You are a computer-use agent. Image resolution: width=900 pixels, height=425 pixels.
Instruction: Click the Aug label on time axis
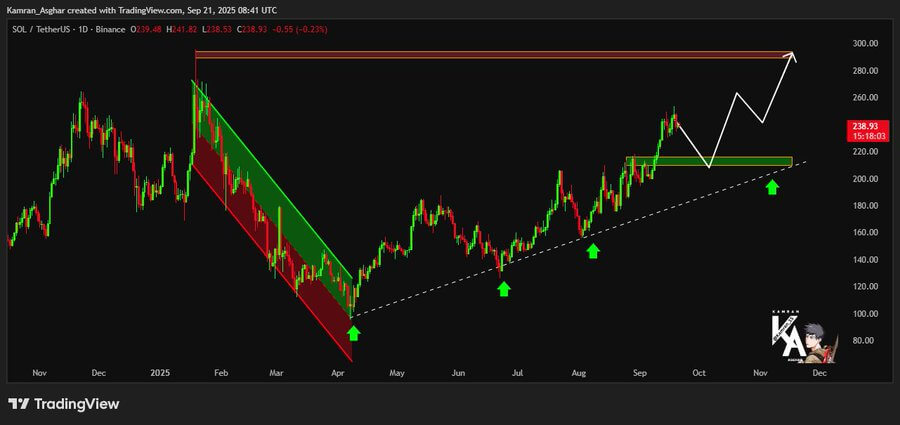tap(579, 373)
